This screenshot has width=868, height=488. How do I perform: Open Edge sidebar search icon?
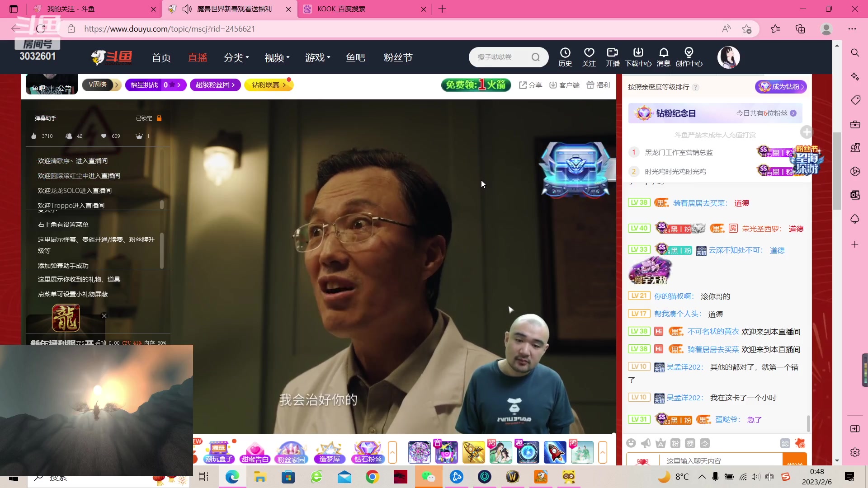855,53
